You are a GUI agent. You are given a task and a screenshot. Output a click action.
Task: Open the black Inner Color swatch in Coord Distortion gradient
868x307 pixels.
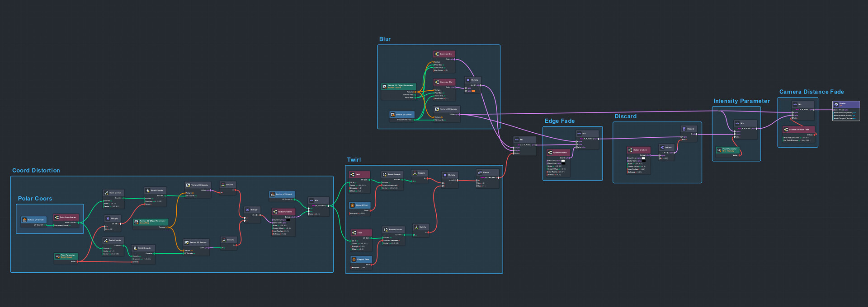288,220
